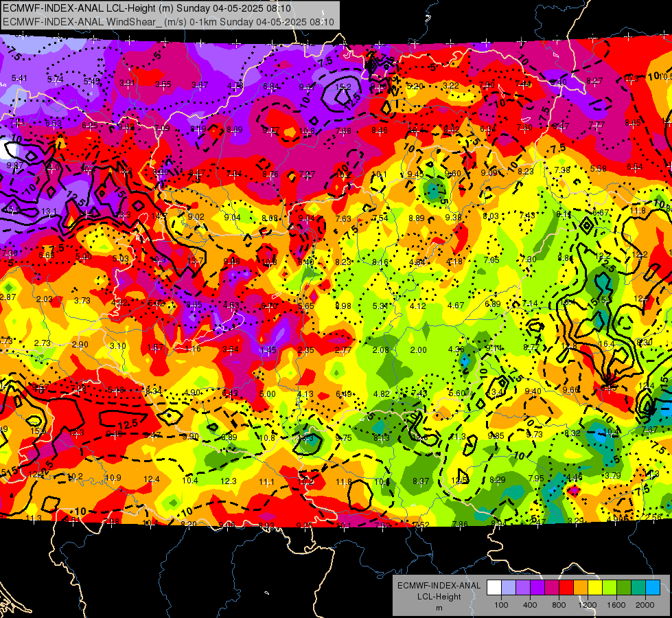Click the 800 tick label in the legend
The width and height of the screenshot is (672, 618).
pos(559,605)
